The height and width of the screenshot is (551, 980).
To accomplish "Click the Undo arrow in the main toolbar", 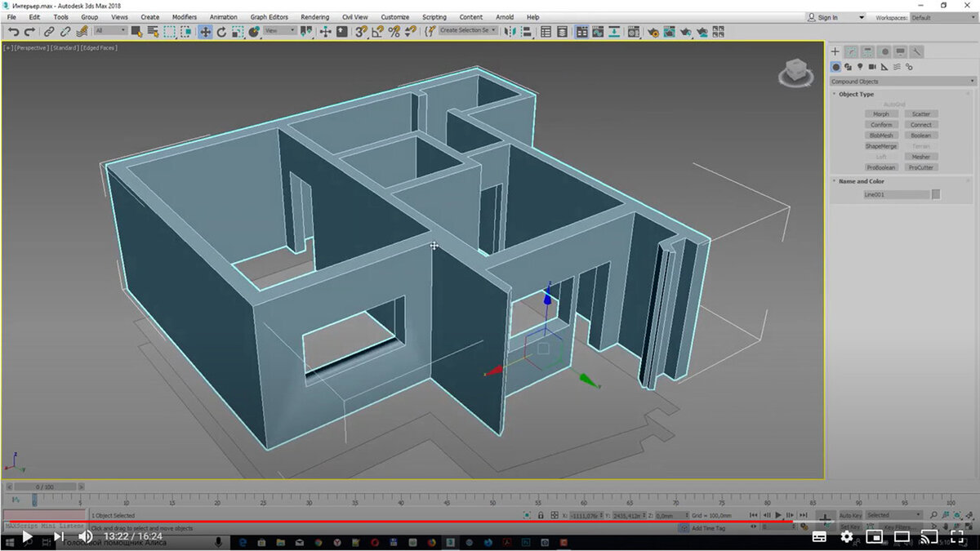I will (x=14, y=32).
